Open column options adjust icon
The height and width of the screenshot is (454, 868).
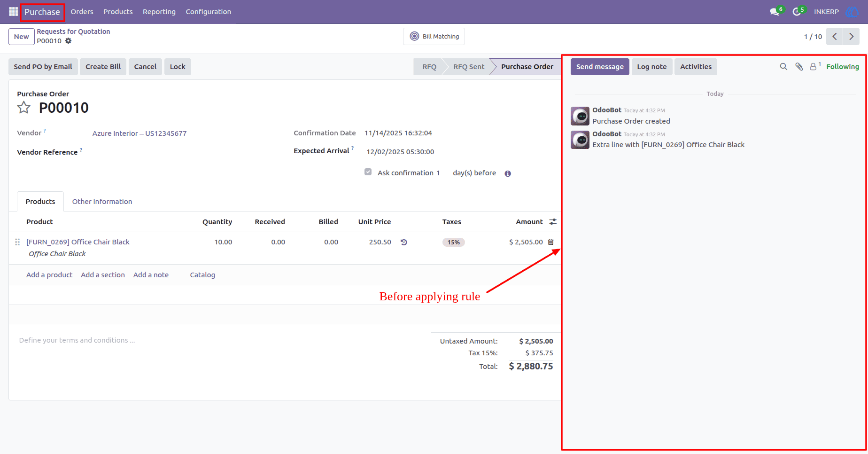click(553, 222)
